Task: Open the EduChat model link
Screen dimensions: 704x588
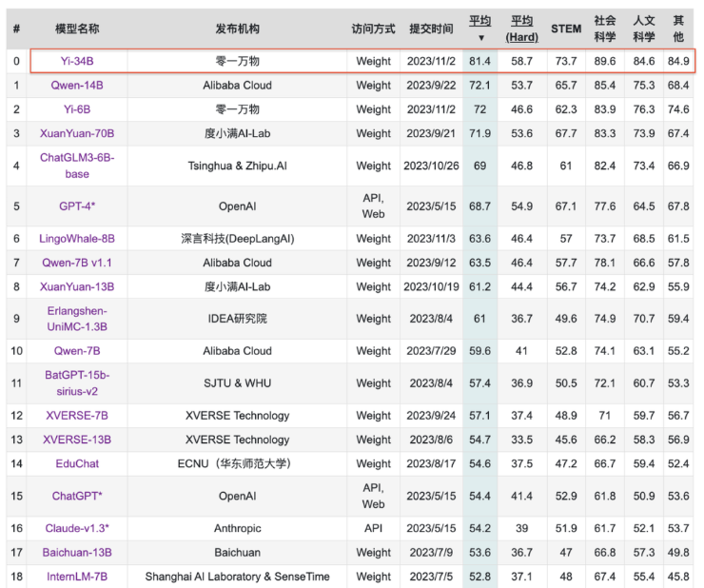Action: pyautogui.click(x=77, y=463)
